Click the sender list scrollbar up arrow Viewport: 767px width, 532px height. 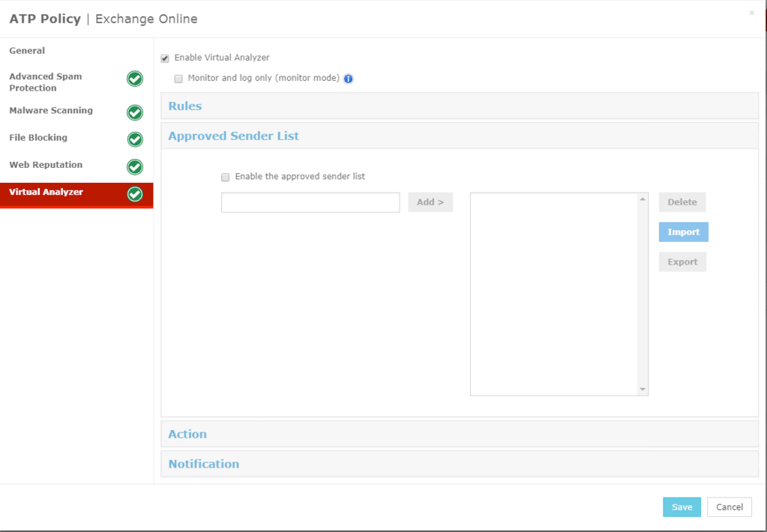pos(643,199)
